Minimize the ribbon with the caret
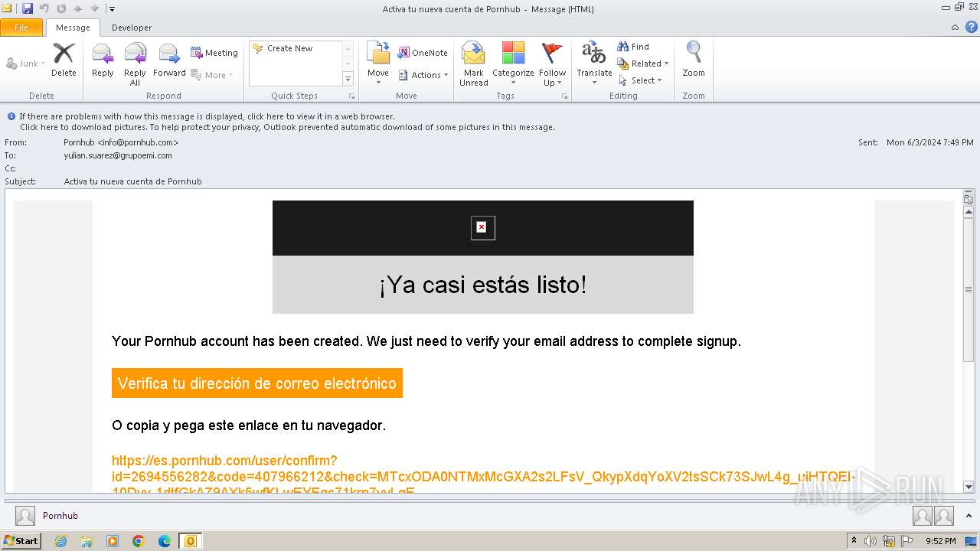Viewport: 980px width, 551px height. point(955,28)
